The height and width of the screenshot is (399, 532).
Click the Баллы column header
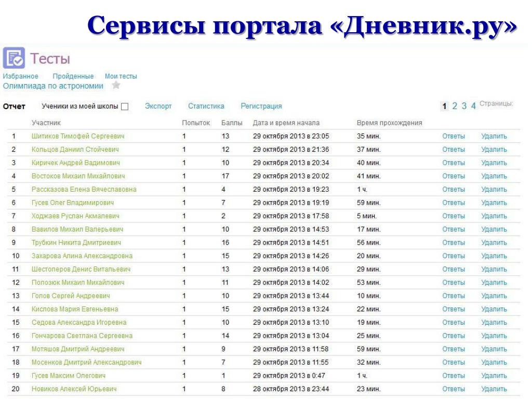(x=232, y=123)
